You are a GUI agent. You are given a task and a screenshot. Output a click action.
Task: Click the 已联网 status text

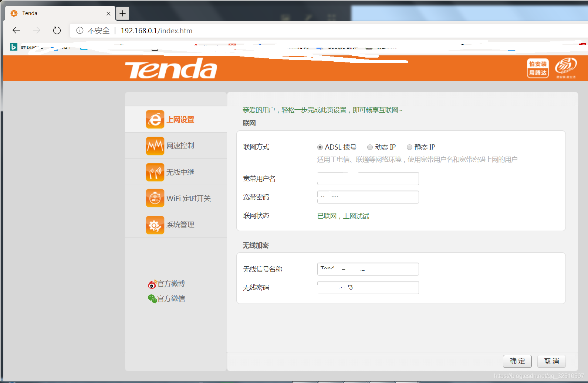(x=327, y=216)
